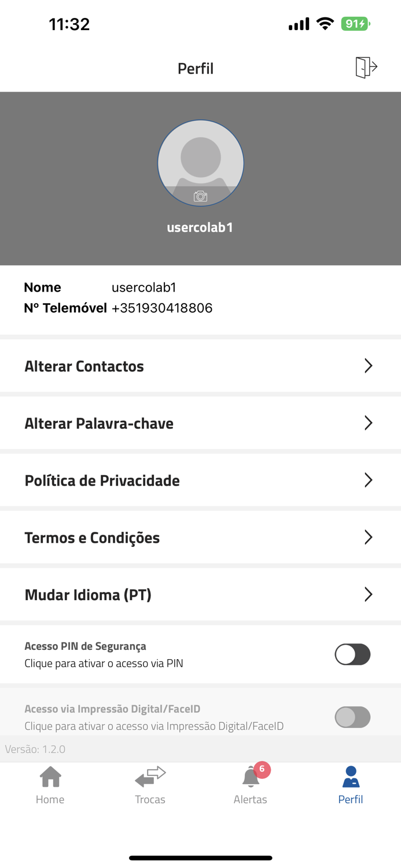Toggle Acesso via Impressão Digital/FaceID
401x868 pixels.
352,717
